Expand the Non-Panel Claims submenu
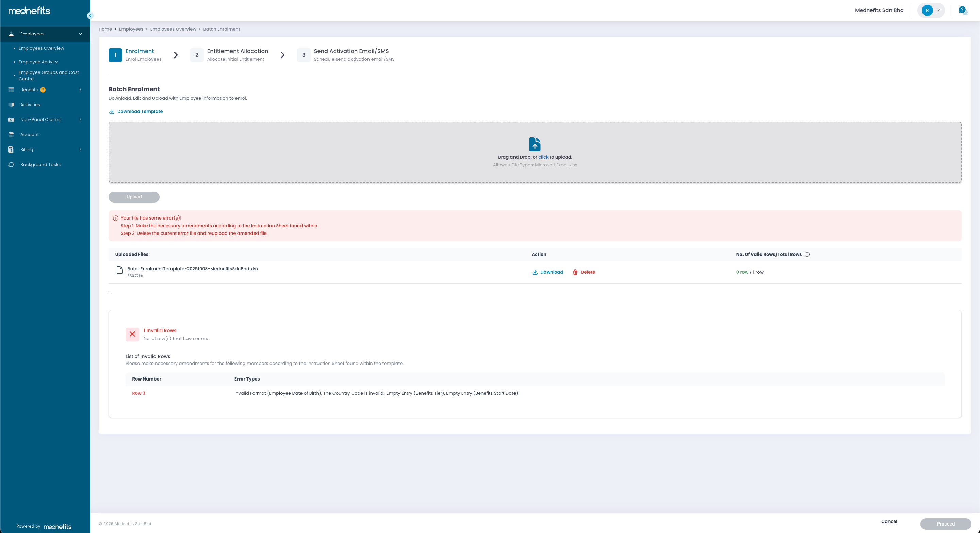The height and width of the screenshot is (533, 980). [x=80, y=119]
